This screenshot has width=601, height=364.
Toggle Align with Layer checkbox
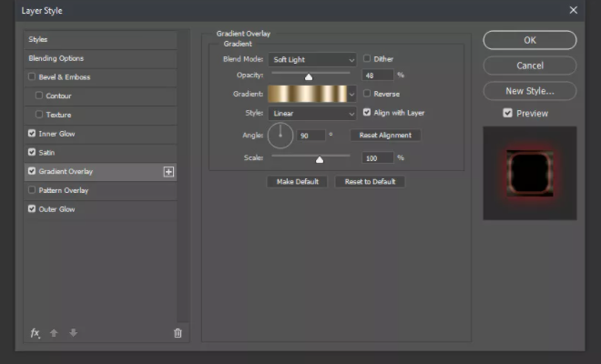[367, 112]
